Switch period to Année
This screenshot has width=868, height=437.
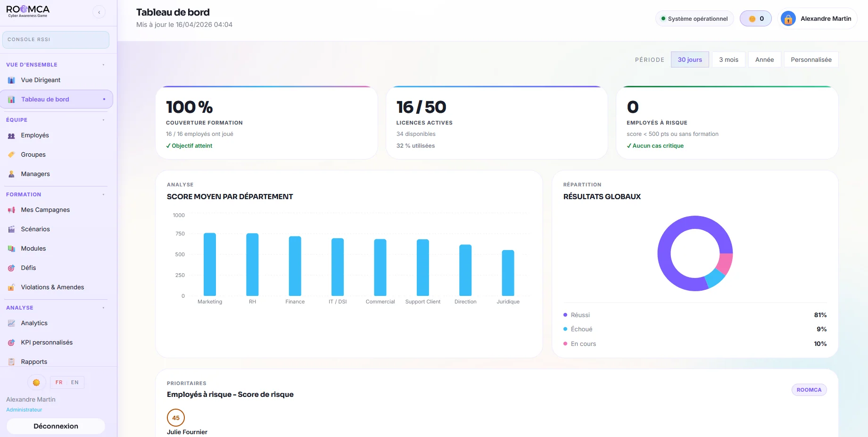(765, 60)
